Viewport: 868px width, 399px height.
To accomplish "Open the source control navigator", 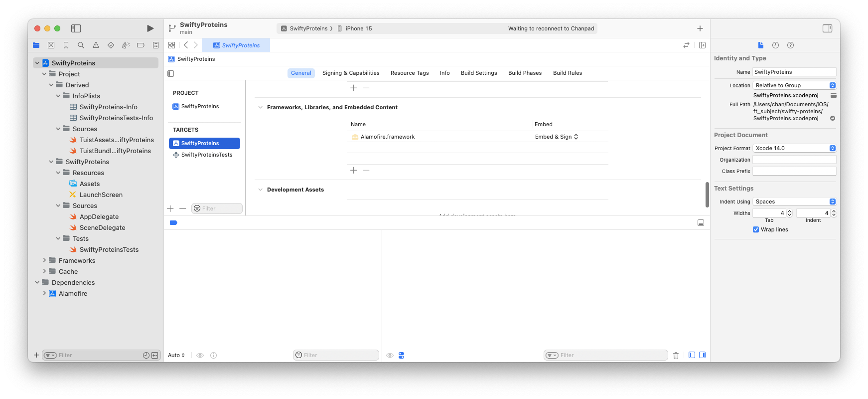I will [51, 45].
